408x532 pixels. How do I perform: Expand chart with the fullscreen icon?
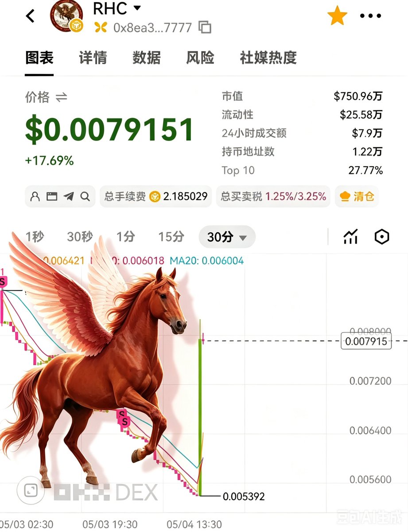(x=31, y=490)
